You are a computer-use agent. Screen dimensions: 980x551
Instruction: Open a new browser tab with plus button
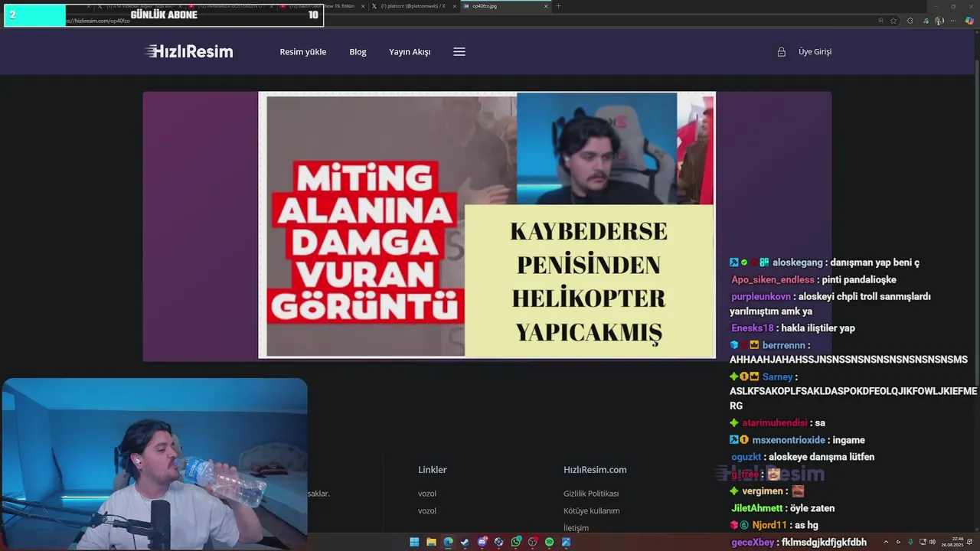coord(558,6)
